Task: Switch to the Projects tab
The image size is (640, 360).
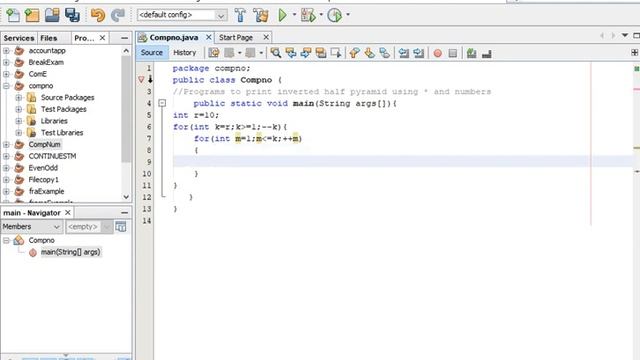Action: (84, 38)
